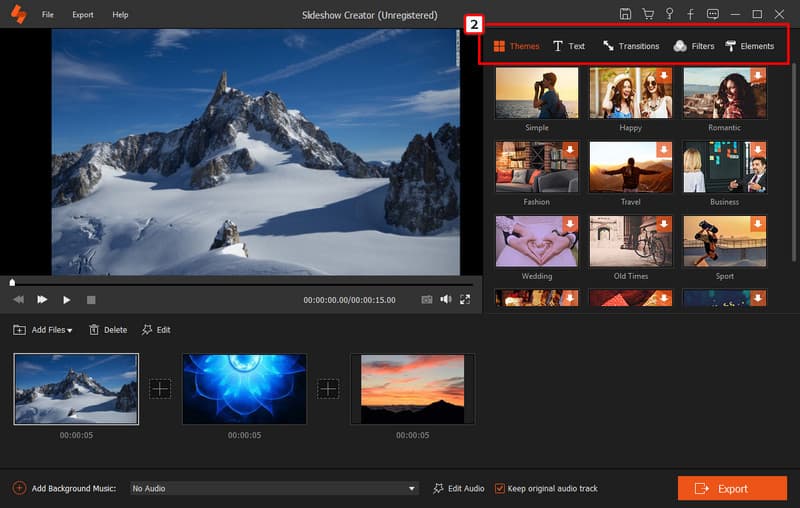
Task: Switch to the Filters tab
Action: [694, 46]
